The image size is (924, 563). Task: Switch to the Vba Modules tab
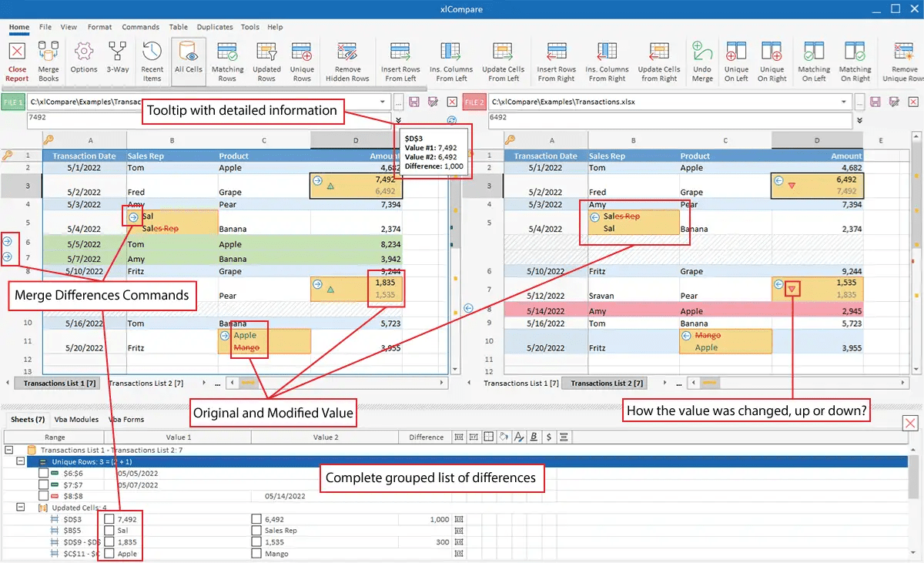[79, 419]
